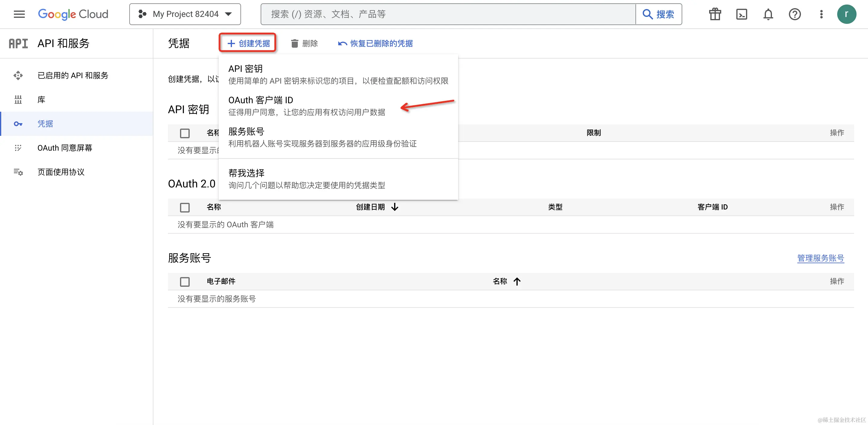Open 管理服务账号 link
Image resolution: width=868 pixels, height=425 pixels.
821,258
